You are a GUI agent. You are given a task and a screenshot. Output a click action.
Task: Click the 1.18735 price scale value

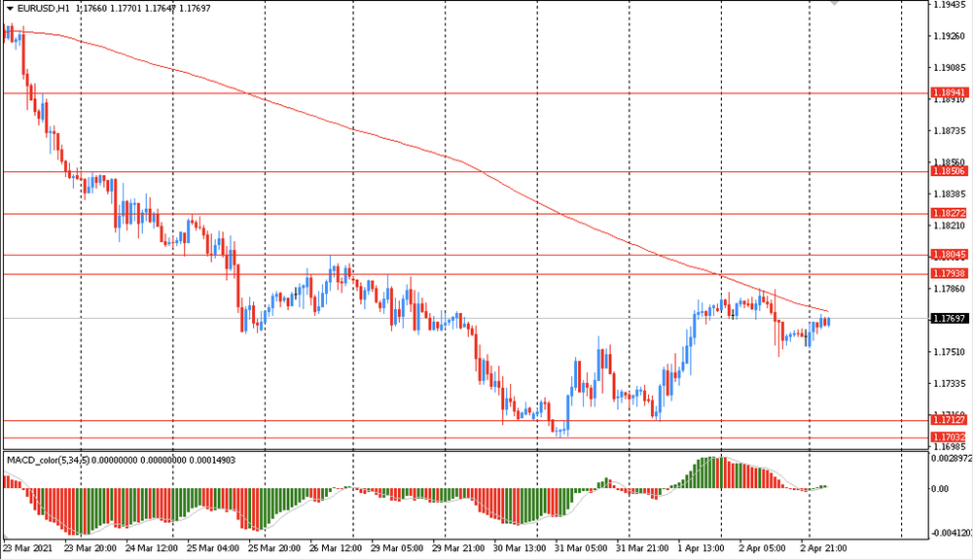coord(950,131)
